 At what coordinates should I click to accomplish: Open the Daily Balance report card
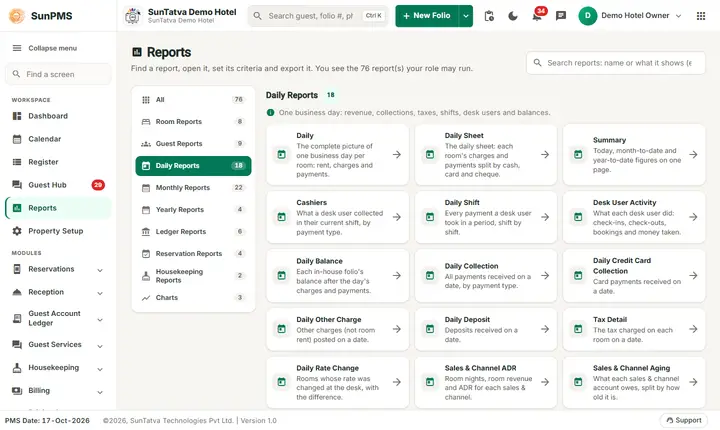(x=338, y=275)
